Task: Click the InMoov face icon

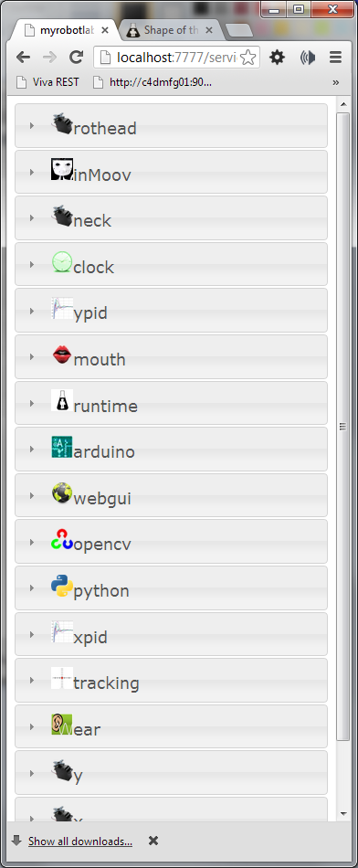Action: [x=62, y=169]
